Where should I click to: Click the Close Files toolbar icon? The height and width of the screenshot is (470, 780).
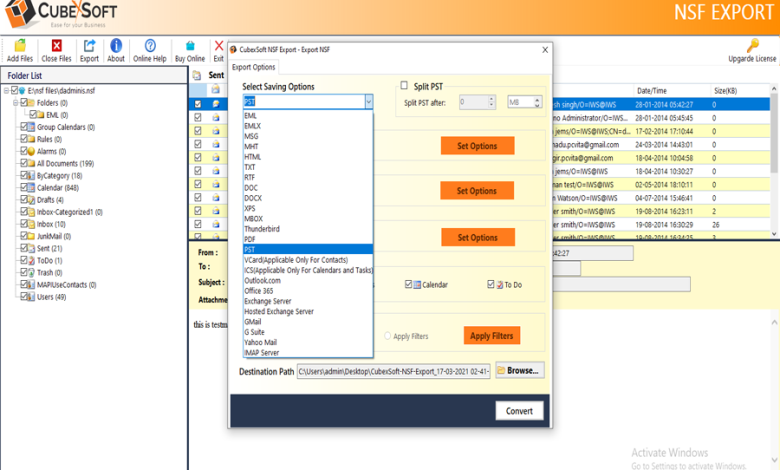tap(57, 46)
